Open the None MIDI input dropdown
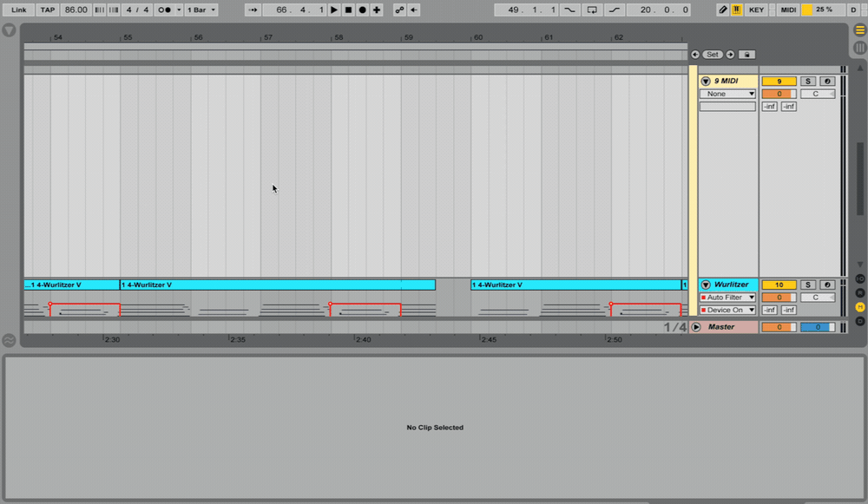The height and width of the screenshot is (504, 868). click(727, 93)
